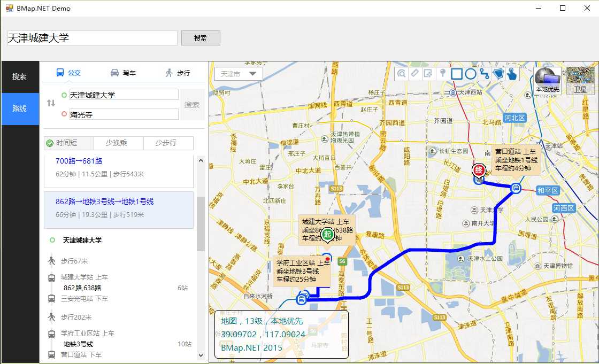Select the 时间短 route preference

69,143
